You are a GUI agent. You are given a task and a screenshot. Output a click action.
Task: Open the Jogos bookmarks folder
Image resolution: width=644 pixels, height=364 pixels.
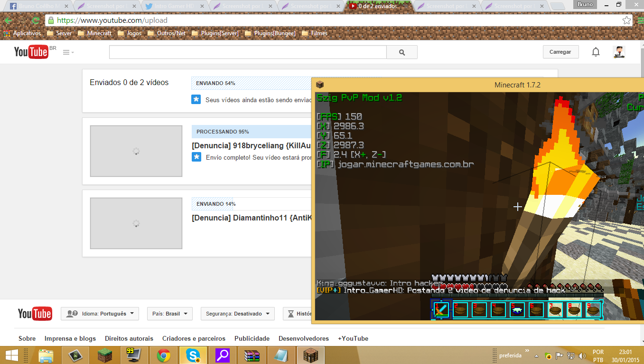pyautogui.click(x=130, y=33)
